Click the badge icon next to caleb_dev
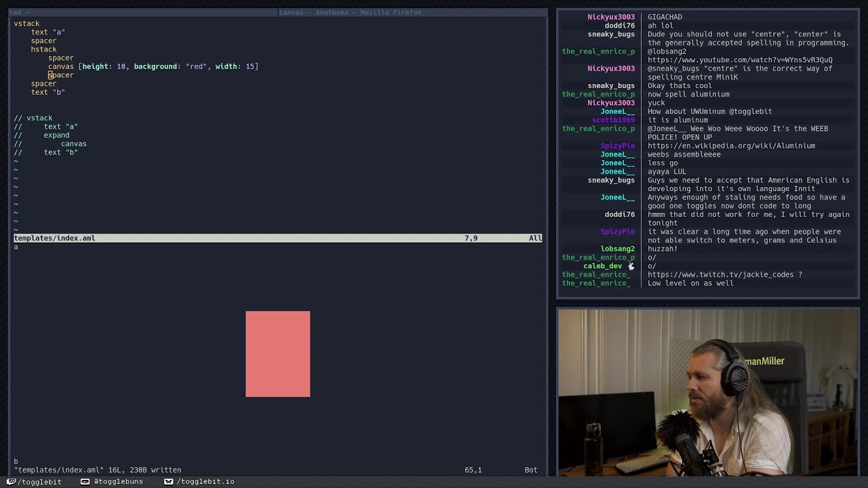Viewport: 868px width, 488px height. click(631, 266)
